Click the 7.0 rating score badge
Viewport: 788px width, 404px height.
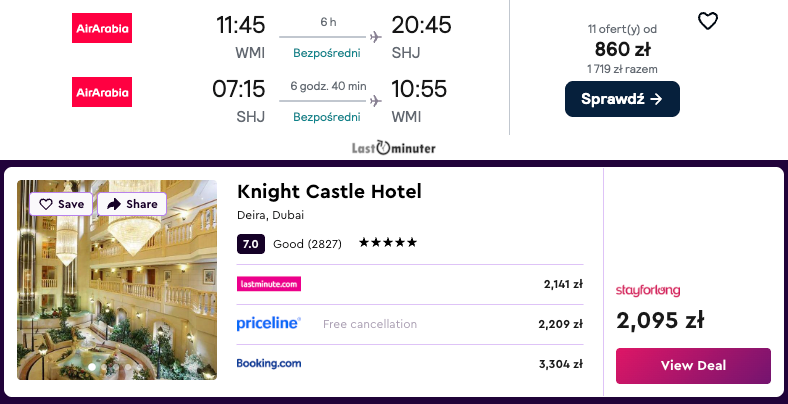coord(251,243)
